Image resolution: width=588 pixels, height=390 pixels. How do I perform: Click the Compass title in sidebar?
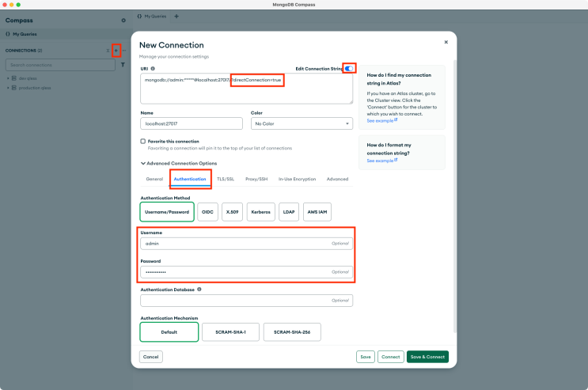tap(19, 21)
